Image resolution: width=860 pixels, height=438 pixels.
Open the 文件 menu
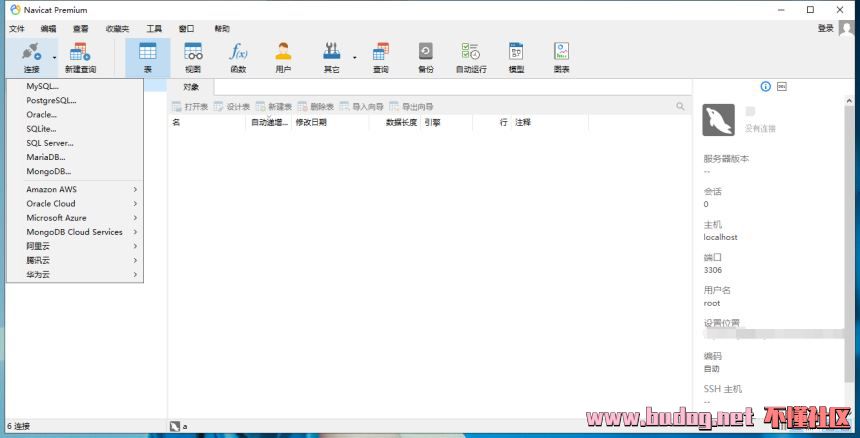point(16,29)
